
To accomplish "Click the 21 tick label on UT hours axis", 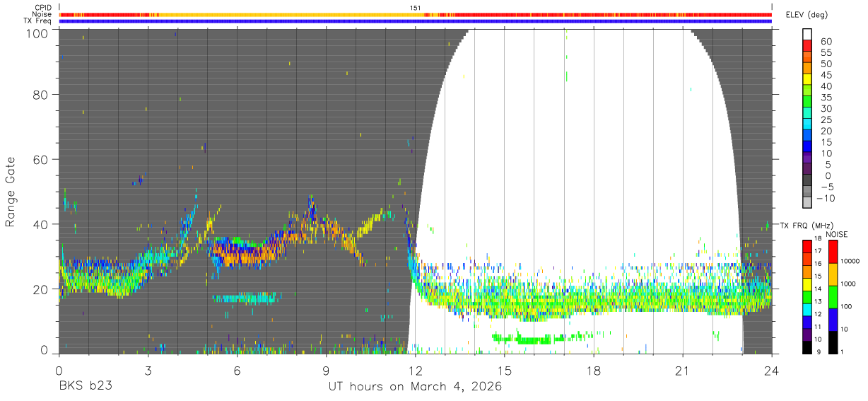I will pos(683,370).
